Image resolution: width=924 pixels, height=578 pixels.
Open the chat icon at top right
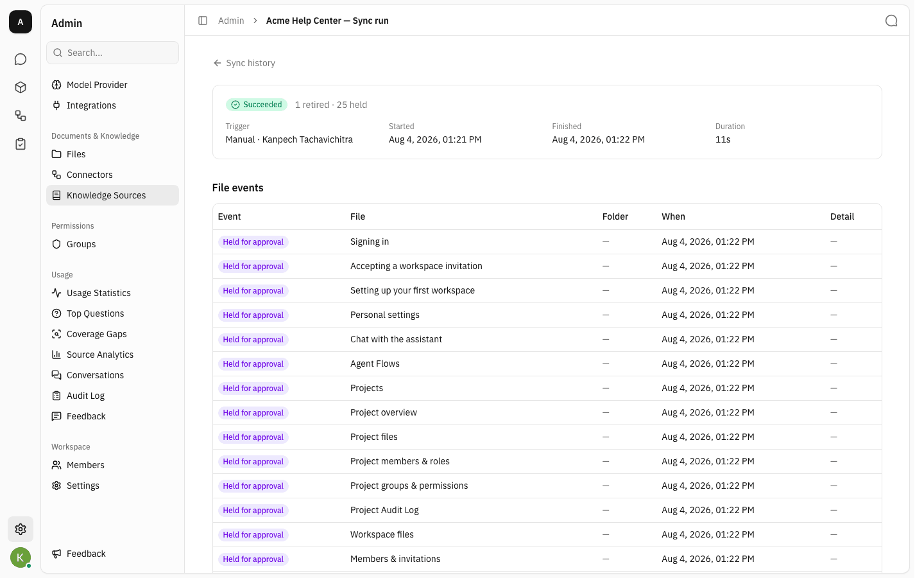point(891,21)
